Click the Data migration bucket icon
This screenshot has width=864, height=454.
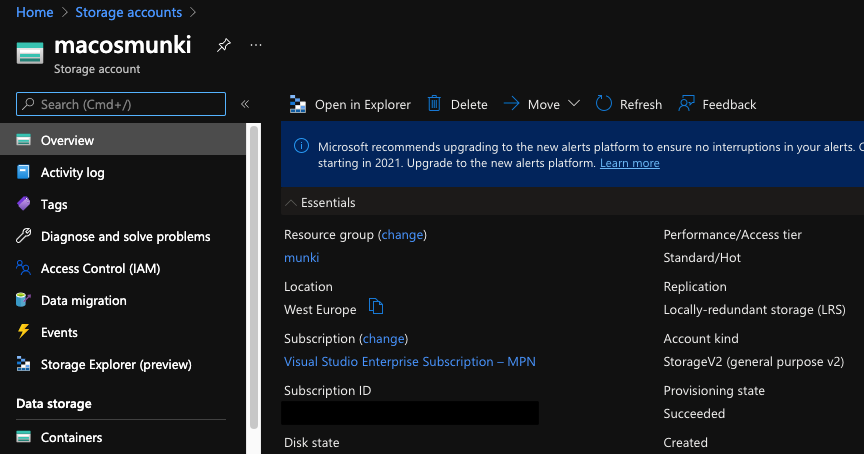(23, 300)
